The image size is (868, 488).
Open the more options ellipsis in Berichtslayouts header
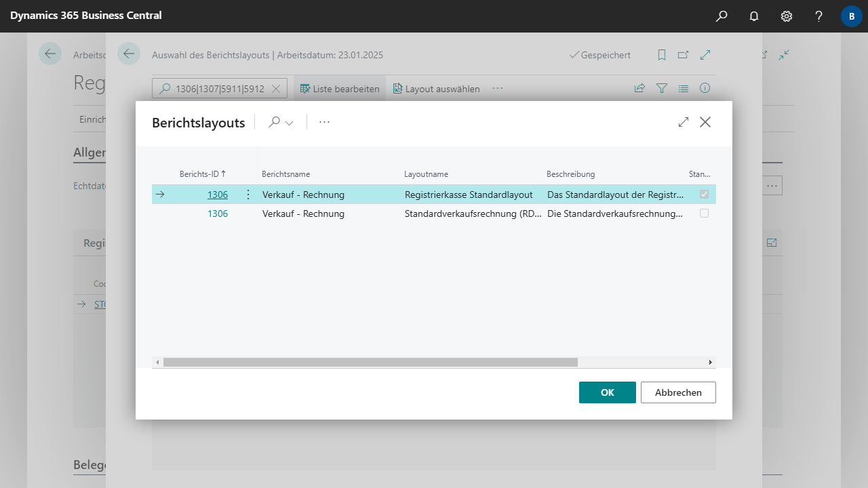tap(324, 122)
